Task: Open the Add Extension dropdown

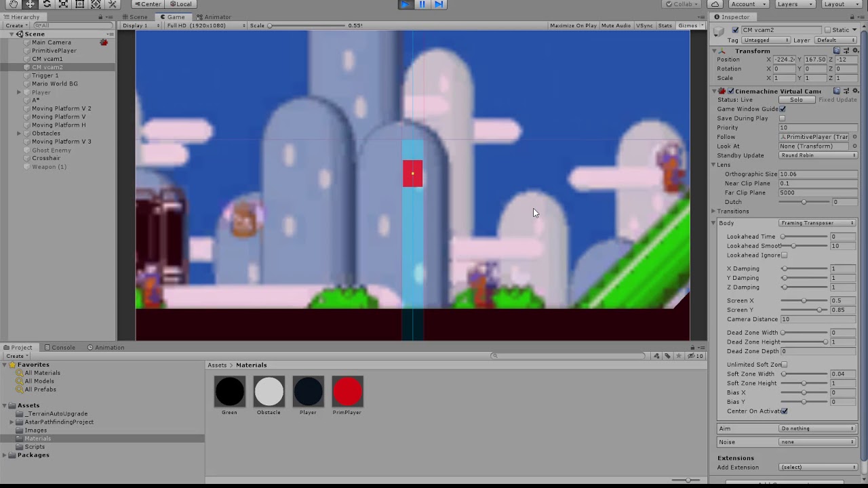Action: pos(818,467)
